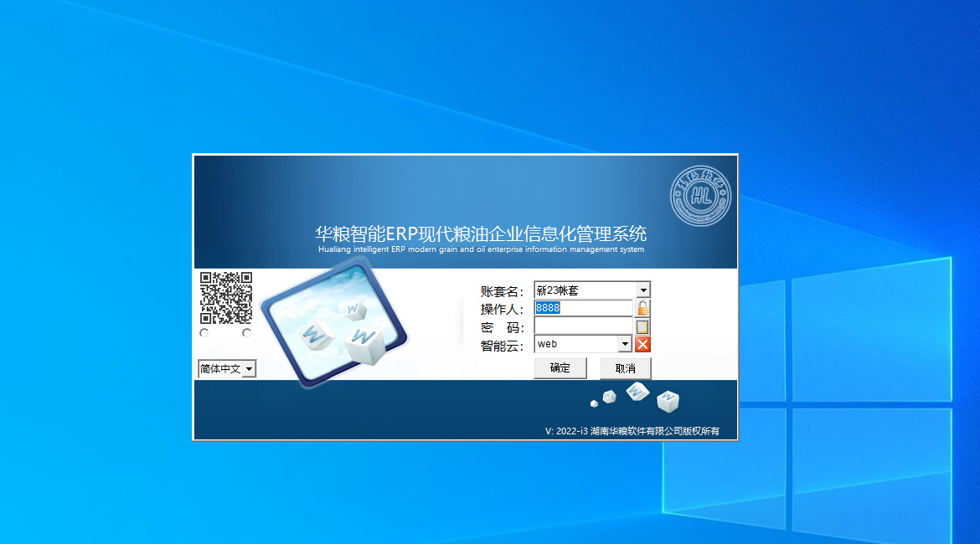The height and width of the screenshot is (544, 980).
Task: Click the circular HL company seal logo
Action: coord(702,195)
